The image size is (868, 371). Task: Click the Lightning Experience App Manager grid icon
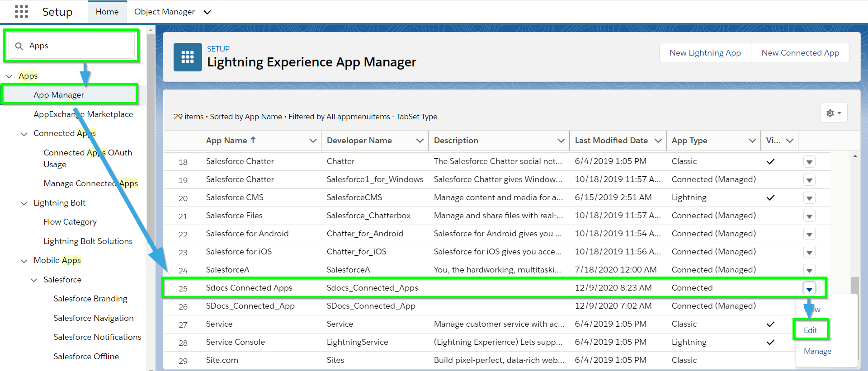(188, 57)
